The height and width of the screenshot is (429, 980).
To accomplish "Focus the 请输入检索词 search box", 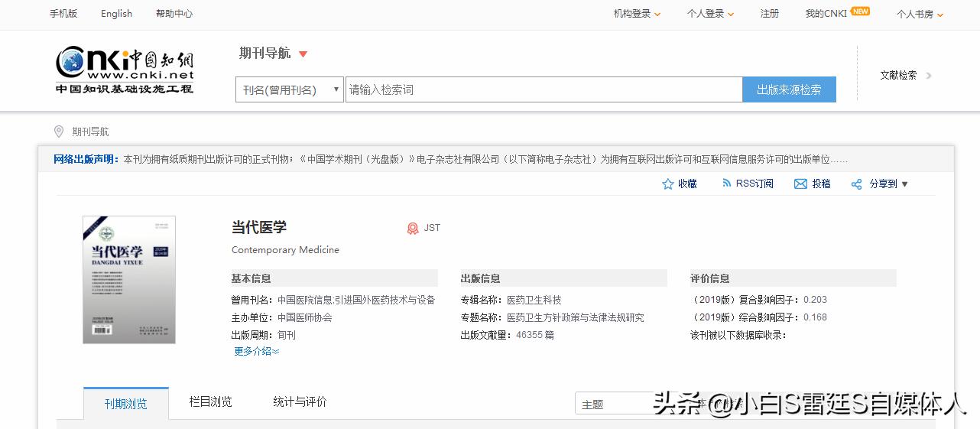I will (544, 89).
